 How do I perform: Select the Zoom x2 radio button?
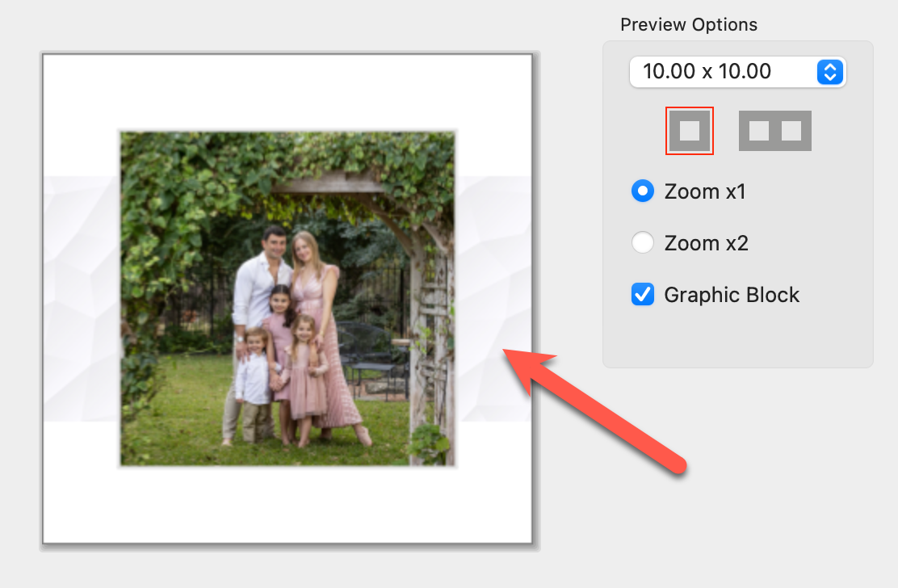click(x=643, y=243)
